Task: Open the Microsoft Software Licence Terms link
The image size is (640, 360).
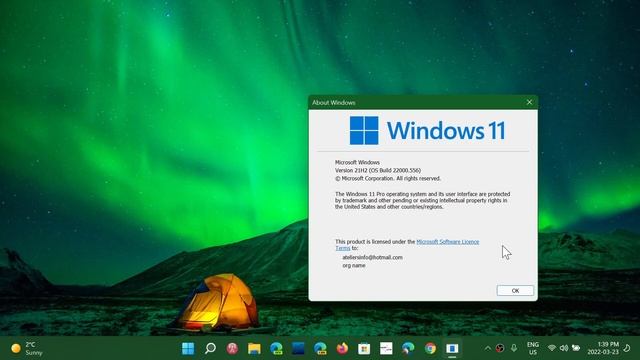Action: (447, 242)
